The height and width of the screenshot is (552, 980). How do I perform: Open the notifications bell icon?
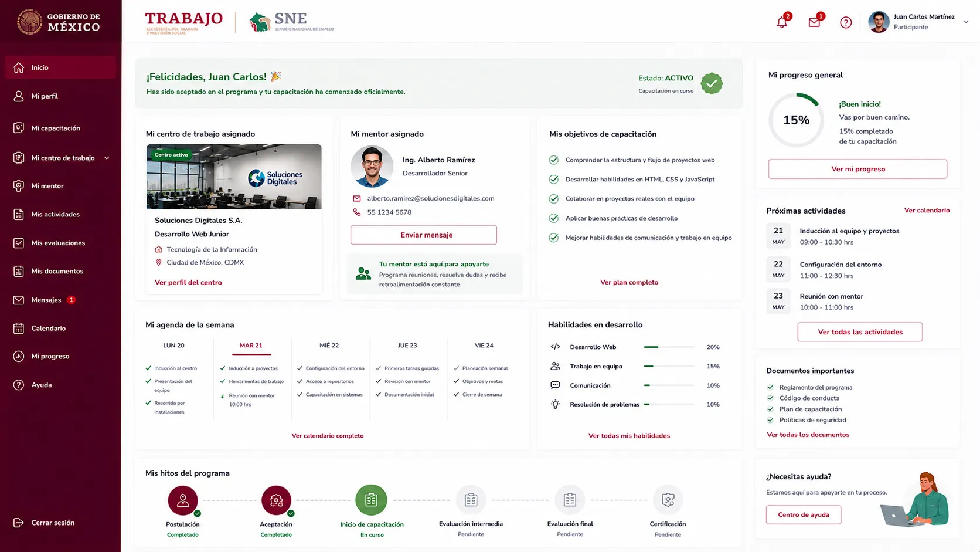click(782, 22)
